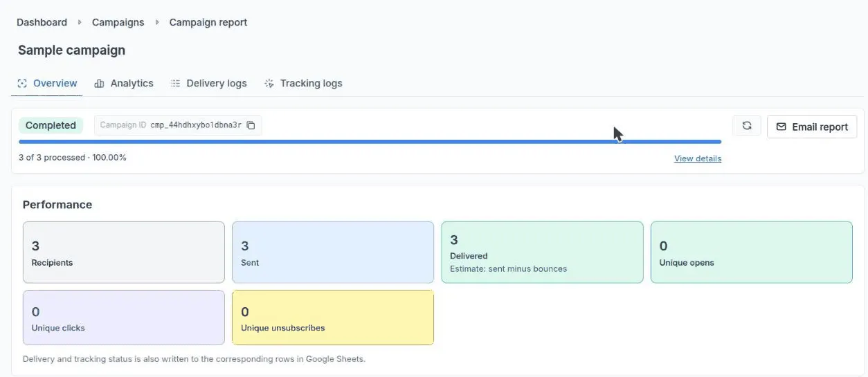868x377 pixels.
Task: Select the Sent performance card
Action: (333, 252)
